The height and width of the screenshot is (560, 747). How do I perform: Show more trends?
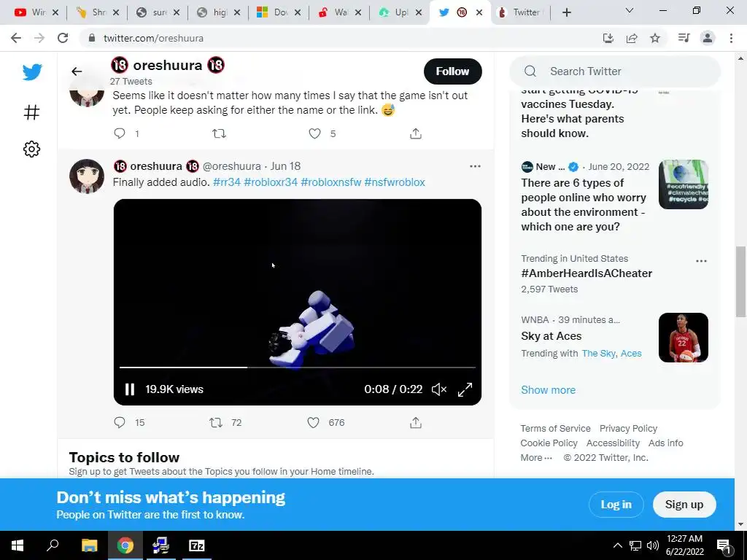coord(548,390)
